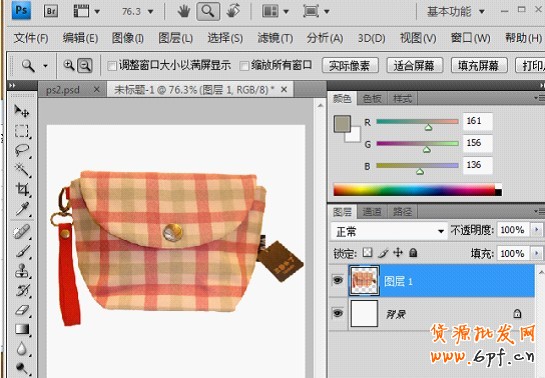
Task: Open the arrange documents dropdown
Action: 275,11
